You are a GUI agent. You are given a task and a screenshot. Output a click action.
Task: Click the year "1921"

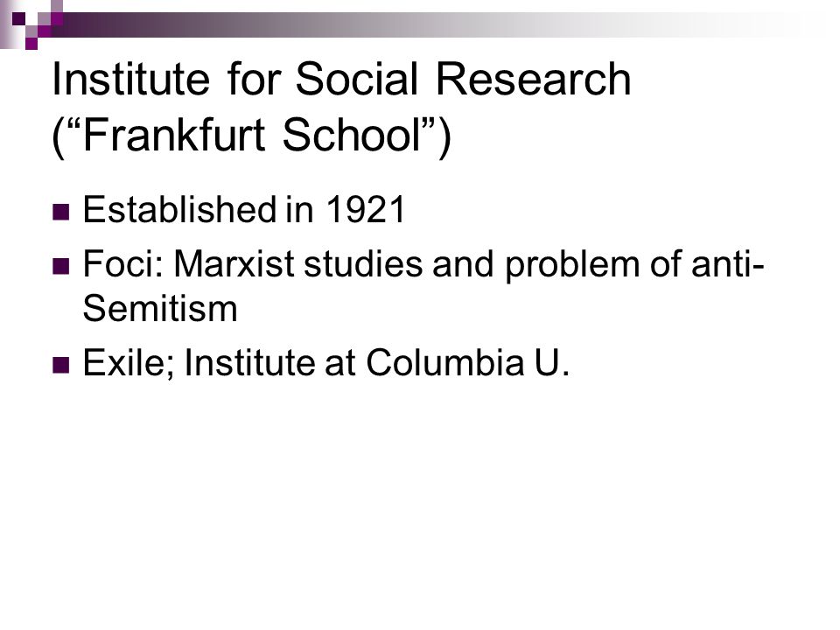(366, 209)
